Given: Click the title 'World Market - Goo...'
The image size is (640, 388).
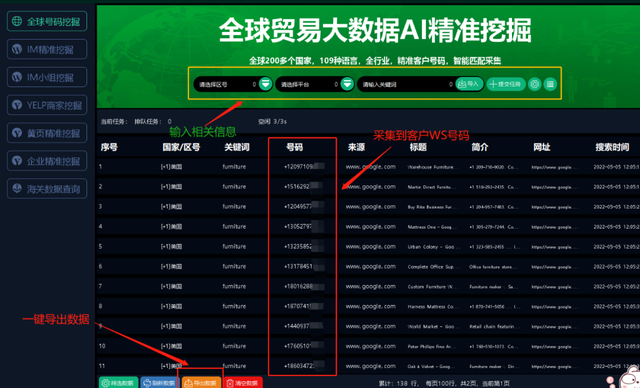Looking at the screenshot, I should [x=433, y=326].
